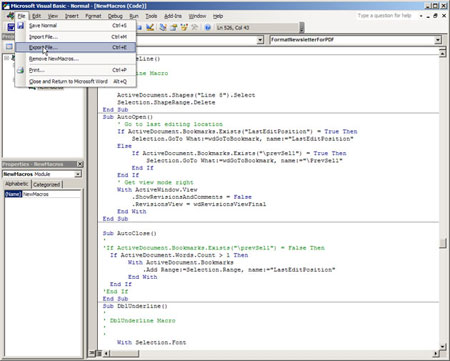Open the Debug menu

coord(115,16)
